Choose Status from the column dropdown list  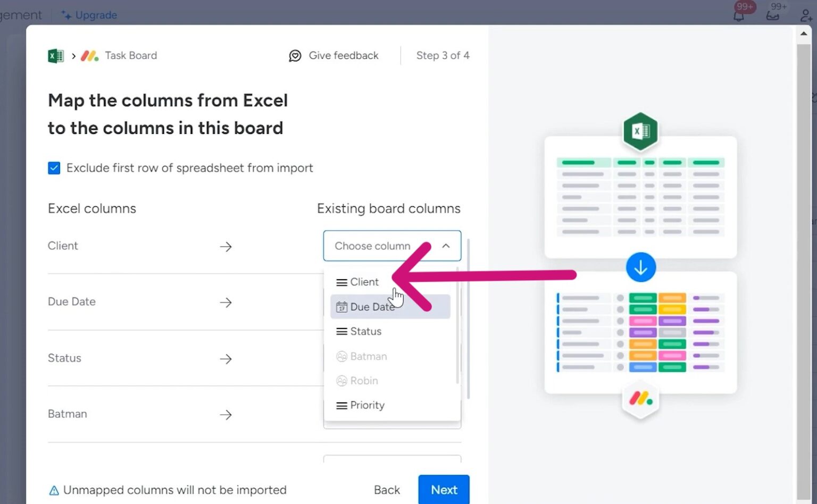[x=365, y=331]
